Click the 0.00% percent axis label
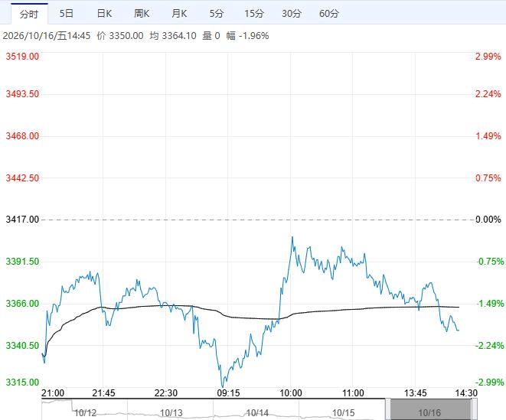506x420 pixels. pyautogui.click(x=488, y=220)
